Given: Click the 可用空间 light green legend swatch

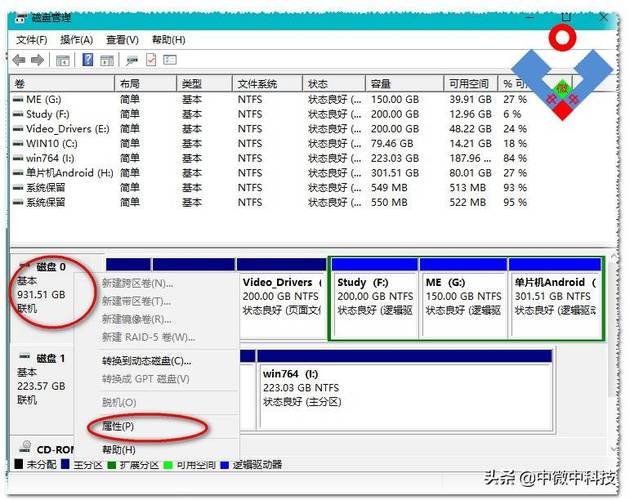Looking at the screenshot, I should [x=168, y=465].
